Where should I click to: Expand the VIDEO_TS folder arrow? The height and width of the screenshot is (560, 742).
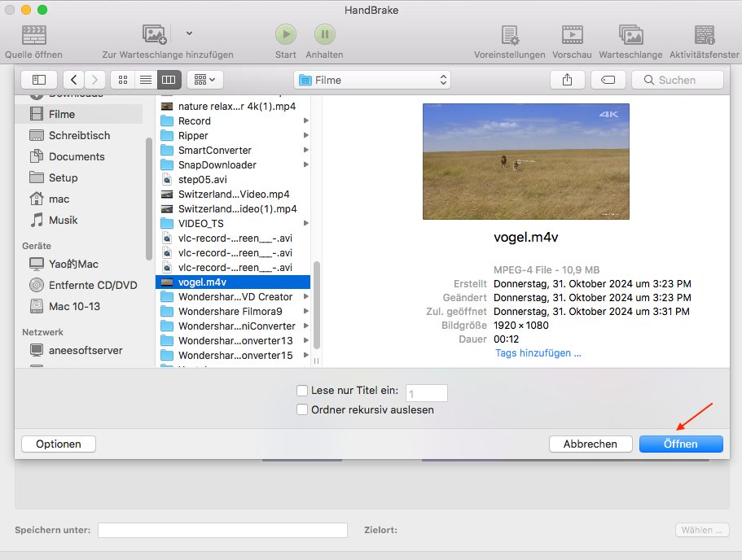(x=305, y=223)
